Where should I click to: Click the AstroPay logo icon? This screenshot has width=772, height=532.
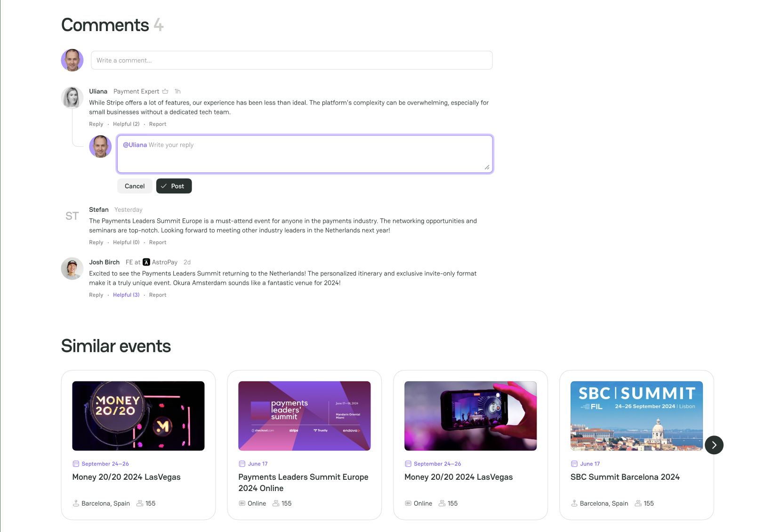tap(146, 262)
